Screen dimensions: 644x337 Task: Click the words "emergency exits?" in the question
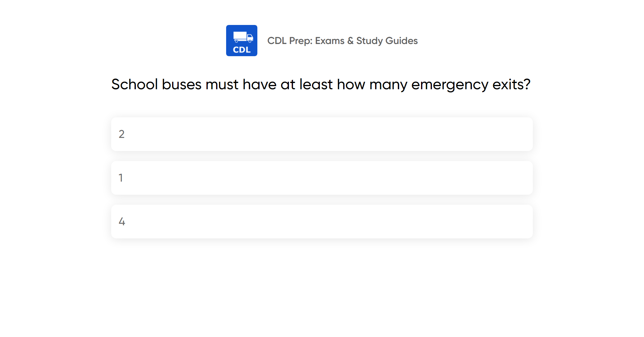pos(471,85)
